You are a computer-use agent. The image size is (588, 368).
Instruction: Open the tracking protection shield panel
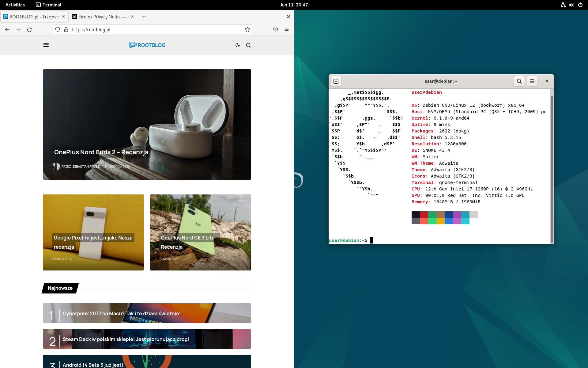tap(57, 29)
